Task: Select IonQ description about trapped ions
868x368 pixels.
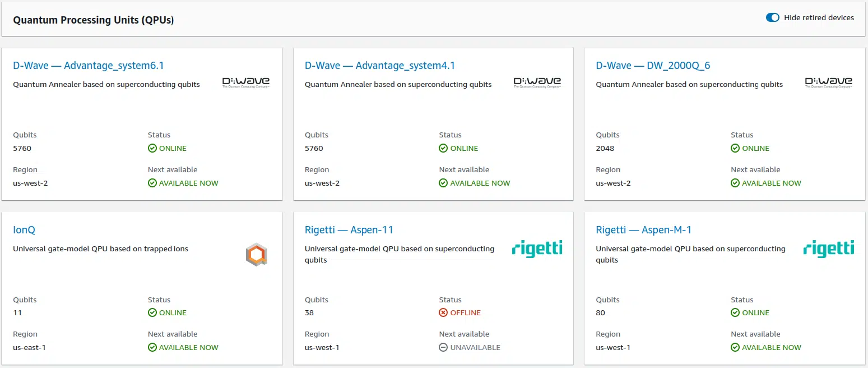Action: (x=101, y=249)
